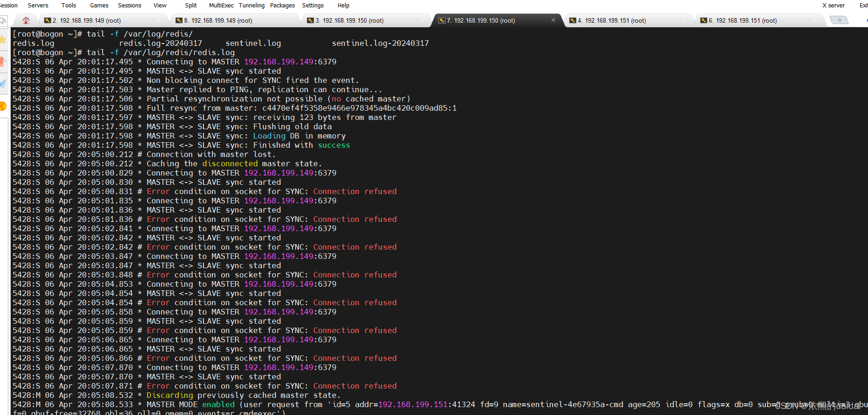Open the Servers menu
Viewport: 868px width, 415px height.
38,6
